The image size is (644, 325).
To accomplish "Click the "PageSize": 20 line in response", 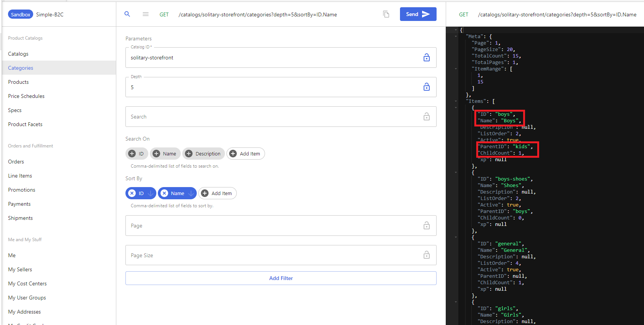I will click(x=493, y=49).
